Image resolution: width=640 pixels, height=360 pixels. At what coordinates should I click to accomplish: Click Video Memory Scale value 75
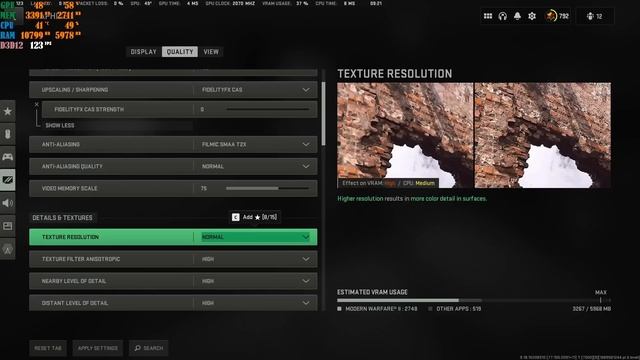click(204, 188)
